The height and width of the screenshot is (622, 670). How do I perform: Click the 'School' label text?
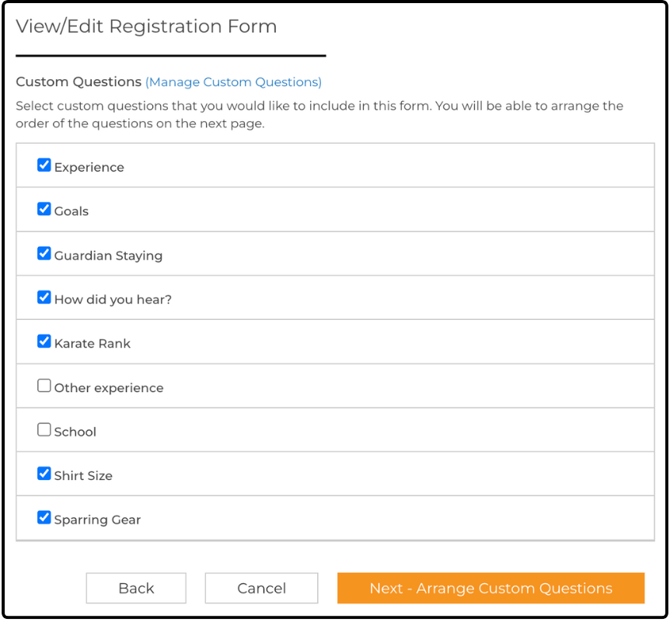pyautogui.click(x=75, y=432)
